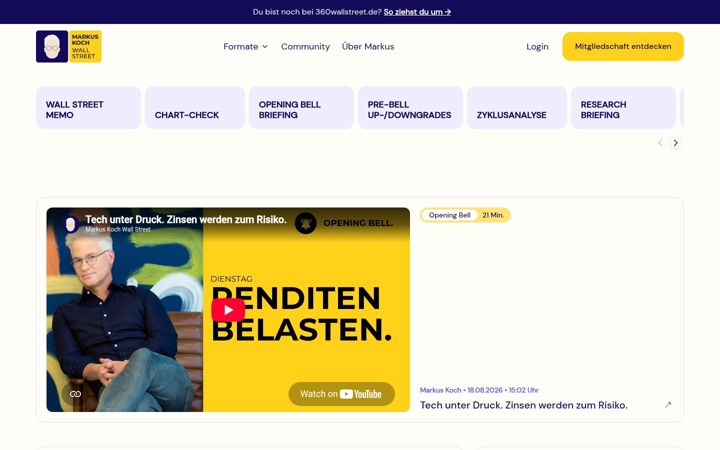Select the Chart-Check category

pos(195,107)
